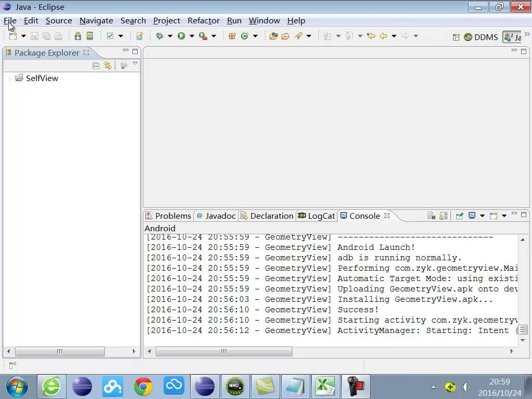Select the Console tab
This screenshot has height=399, width=532.
click(361, 216)
